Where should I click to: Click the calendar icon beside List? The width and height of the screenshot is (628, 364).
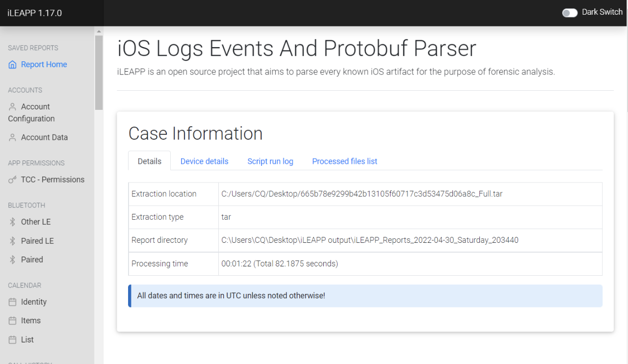pyautogui.click(x=12, y=340)
